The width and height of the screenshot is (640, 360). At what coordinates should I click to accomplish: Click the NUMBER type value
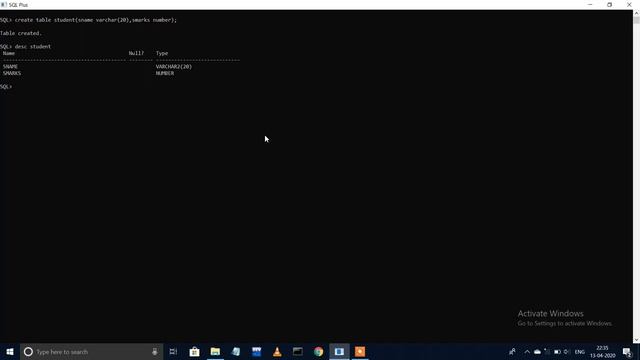point(165,73)
